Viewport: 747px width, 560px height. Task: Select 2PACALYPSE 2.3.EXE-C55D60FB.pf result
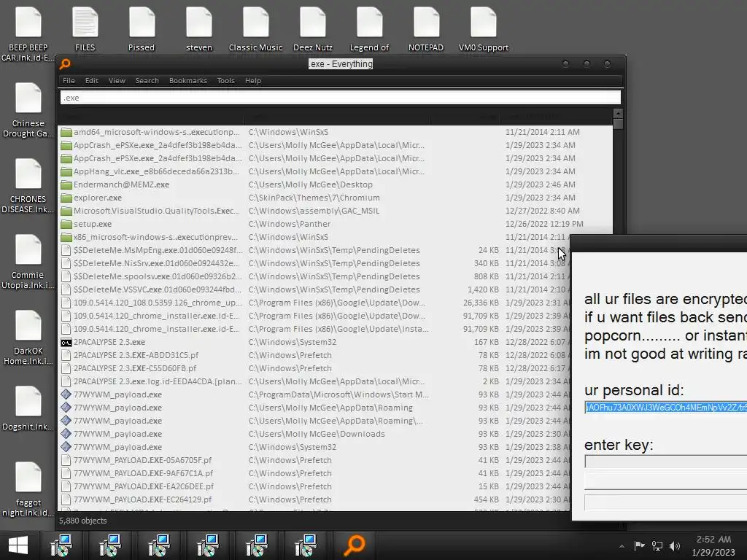(314, 368)
